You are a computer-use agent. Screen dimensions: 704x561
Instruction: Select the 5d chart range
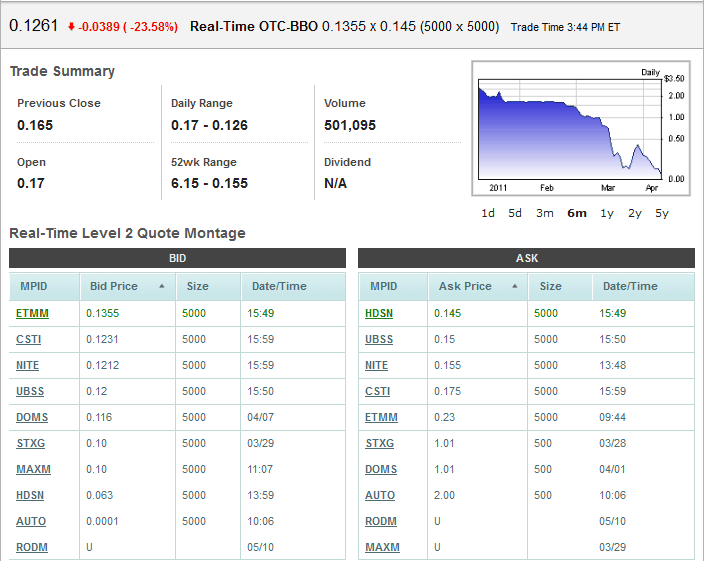coord(515,213)
